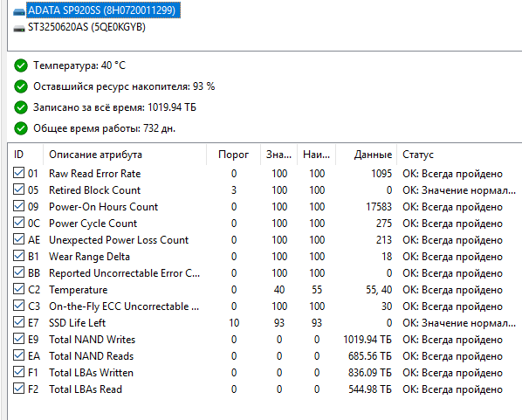Select the Temperature attribute name
Viewport: 522px width, 420px height.
click(x=79, y=290)
